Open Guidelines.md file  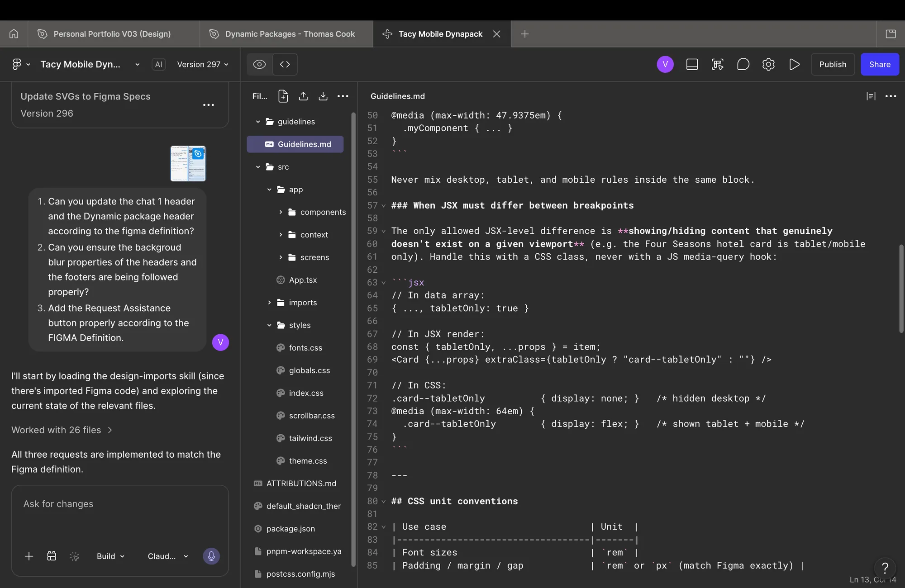click(295, 144)
